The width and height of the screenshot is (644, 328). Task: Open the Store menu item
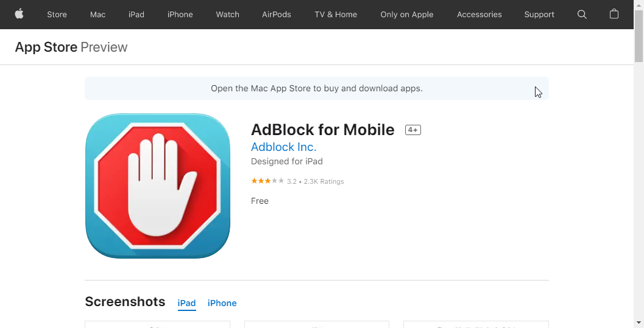tap(57, 15)
